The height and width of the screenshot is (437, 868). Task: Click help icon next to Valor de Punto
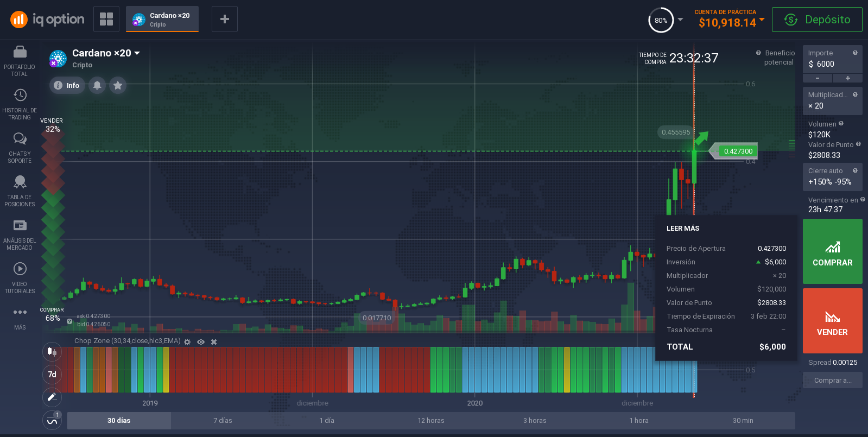[858, 144]
